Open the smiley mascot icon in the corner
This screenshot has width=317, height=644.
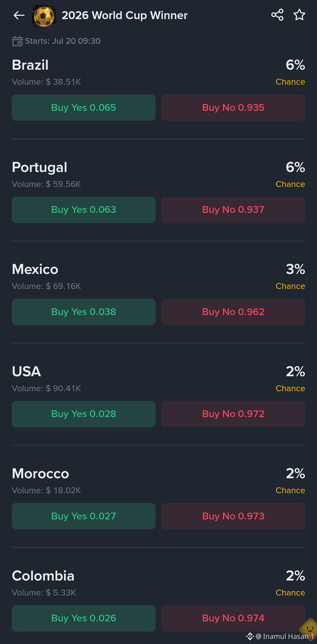[x=309, y=629]
